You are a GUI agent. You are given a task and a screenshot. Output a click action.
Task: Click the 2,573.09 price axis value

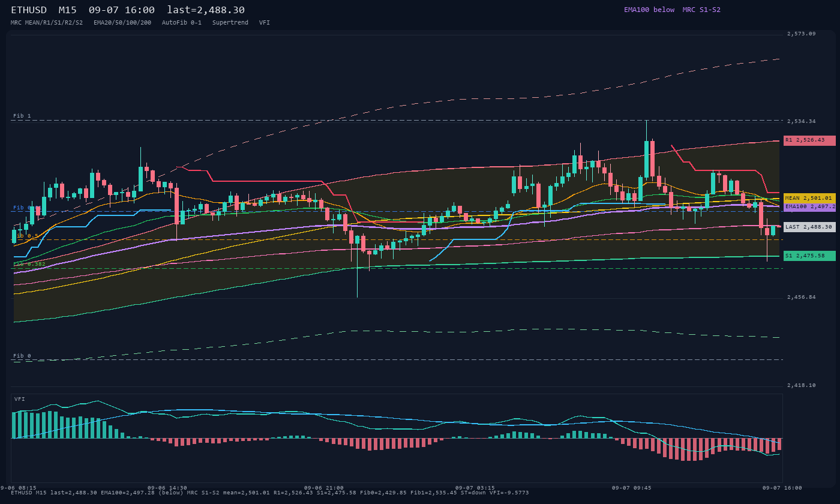[x=802, y=34]
